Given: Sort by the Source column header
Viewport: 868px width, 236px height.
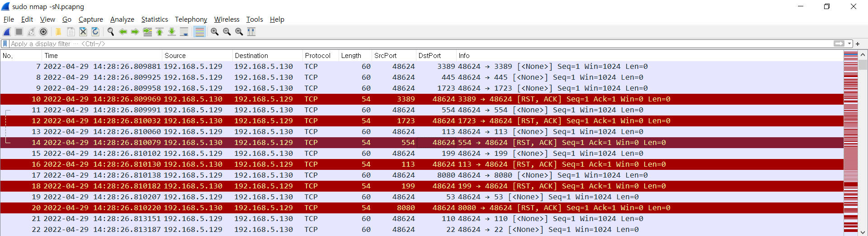Looking at the screenshot, I should tap(198, 56).
